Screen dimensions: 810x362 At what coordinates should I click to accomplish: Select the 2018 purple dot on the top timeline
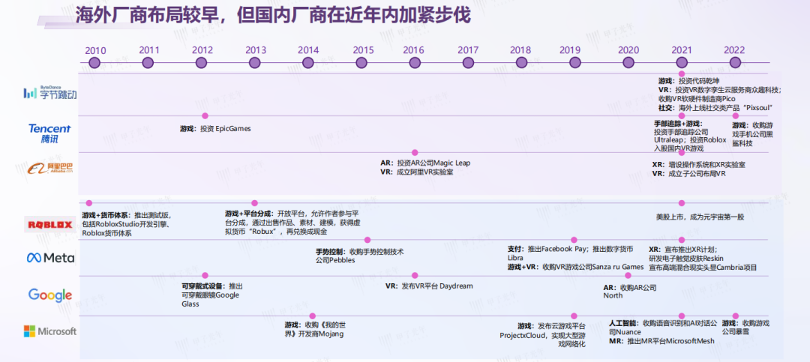[522, 62]
